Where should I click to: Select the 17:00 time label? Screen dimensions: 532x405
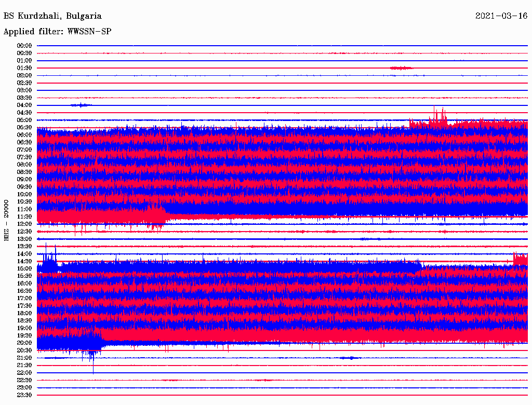(24, 298)
